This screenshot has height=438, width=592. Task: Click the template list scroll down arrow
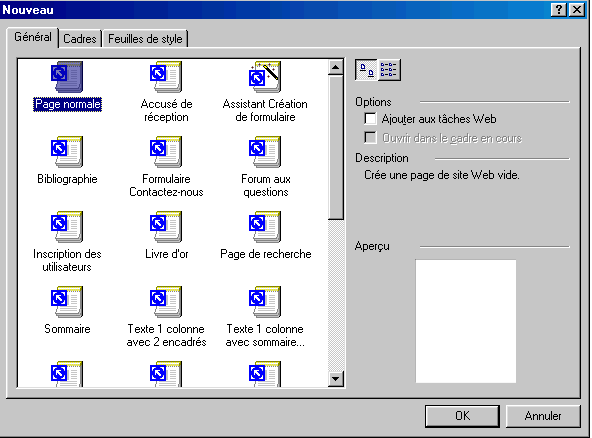pyautogui.click(x=336, y=379)
